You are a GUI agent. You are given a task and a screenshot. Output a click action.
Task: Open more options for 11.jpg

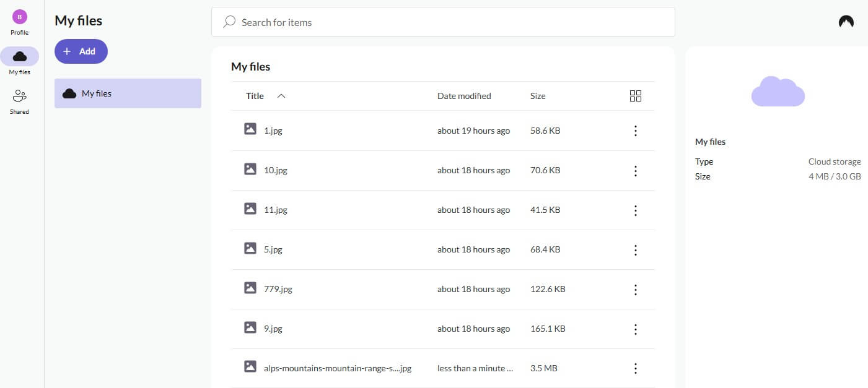point(635,210)
